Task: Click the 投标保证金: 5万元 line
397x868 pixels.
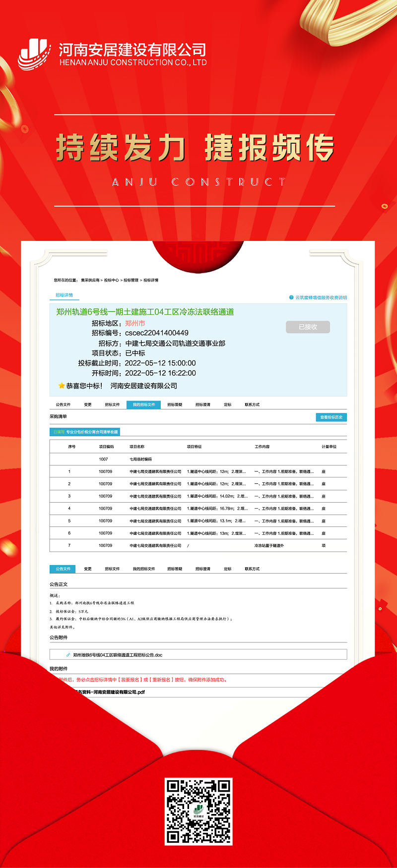Action: 69,611
